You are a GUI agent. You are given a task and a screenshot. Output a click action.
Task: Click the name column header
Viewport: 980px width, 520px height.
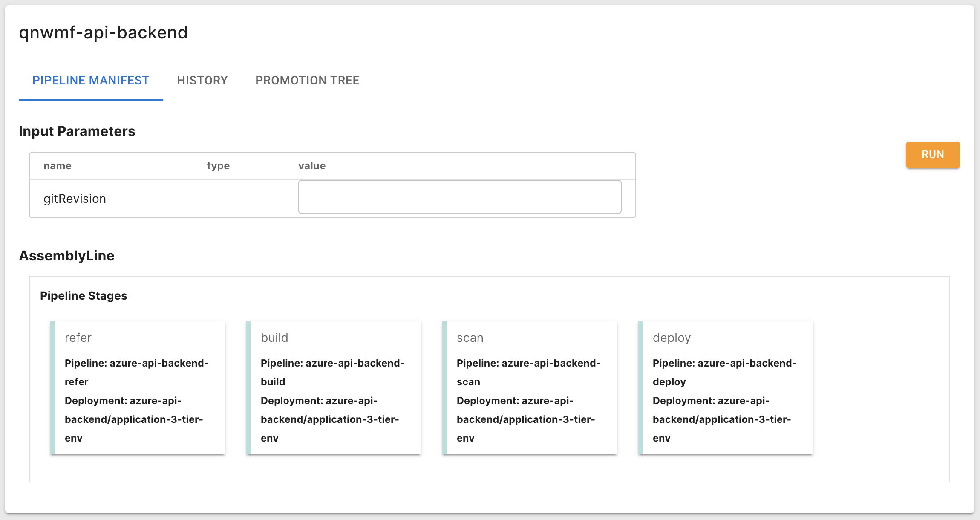click(x=58, y=166)
